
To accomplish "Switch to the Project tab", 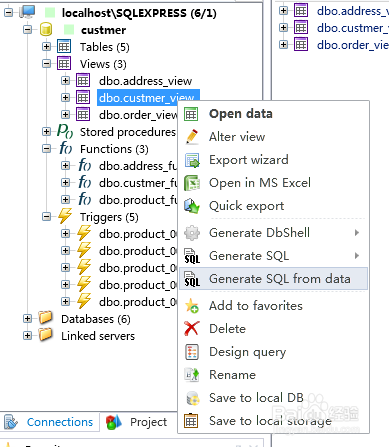I will [x=137, y=422].
